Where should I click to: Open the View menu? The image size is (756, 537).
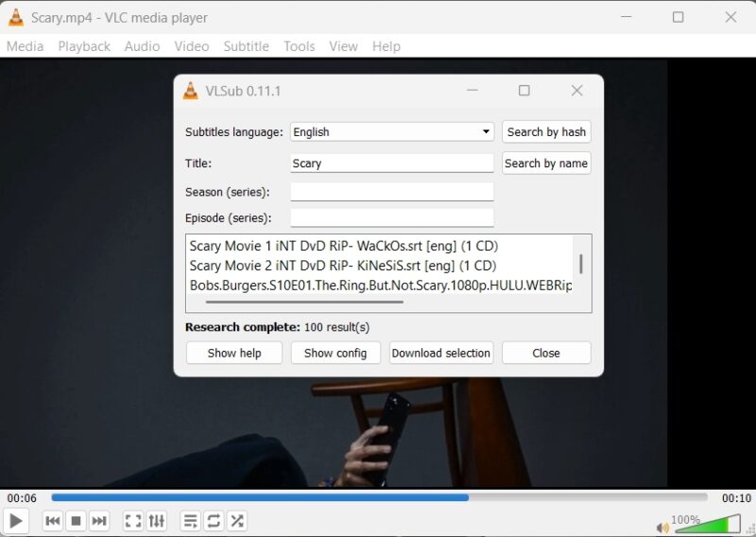343,46
